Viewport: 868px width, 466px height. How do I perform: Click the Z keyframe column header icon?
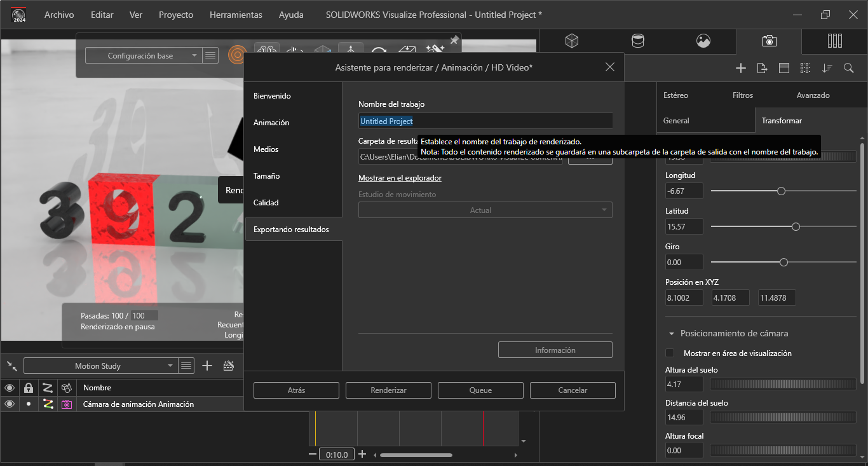(48, 387)
